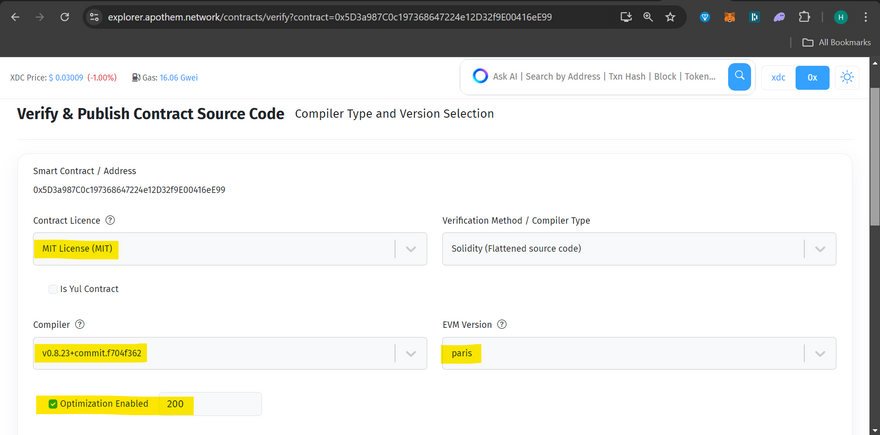Image resolution: width=880 pixels, height=435 pixels.
Task: Open the browser zoom magnifier icon
Action: click(x=648, y=17)
